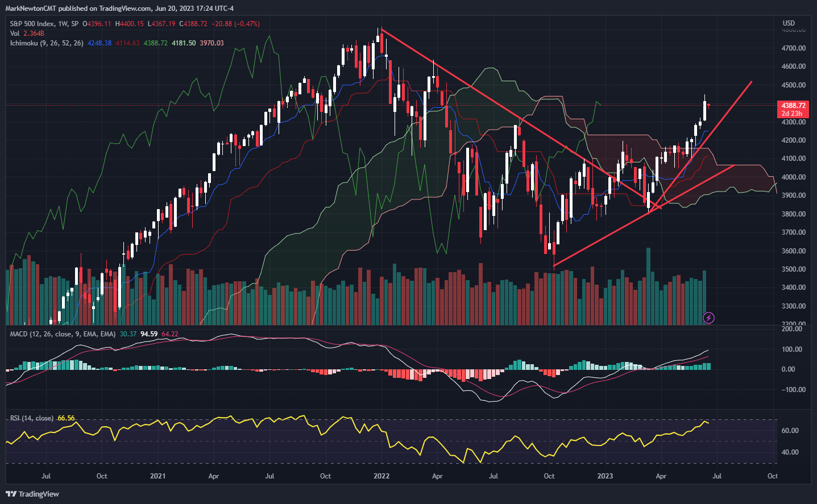The image size is (817, 504).
Task: Click the 60.00 label on RSI axis
Action: coord(790,431)
